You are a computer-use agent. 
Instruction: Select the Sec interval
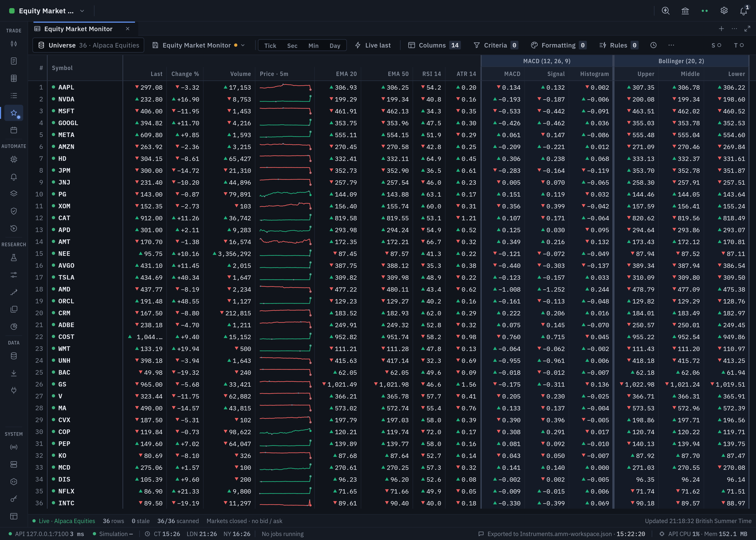[292, 46]
